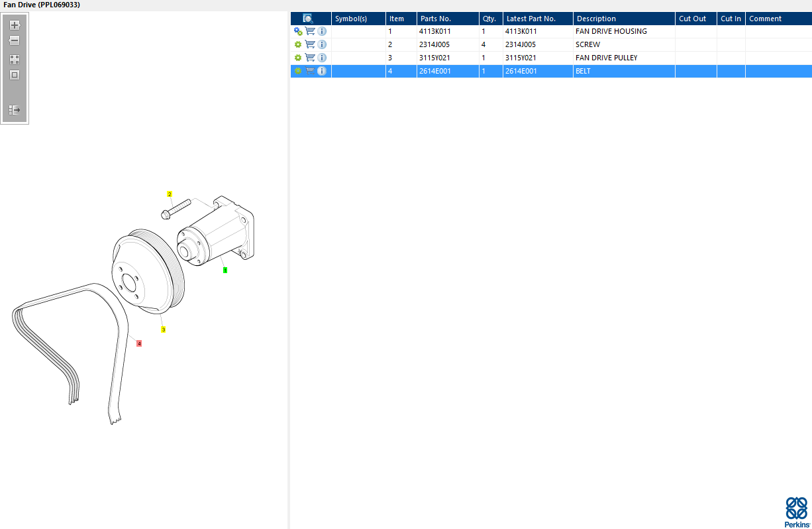Image resolution: width=812 pixels, height=529 pixels.
Task: Click the Cut Out column header
Action: coord(696,19)
